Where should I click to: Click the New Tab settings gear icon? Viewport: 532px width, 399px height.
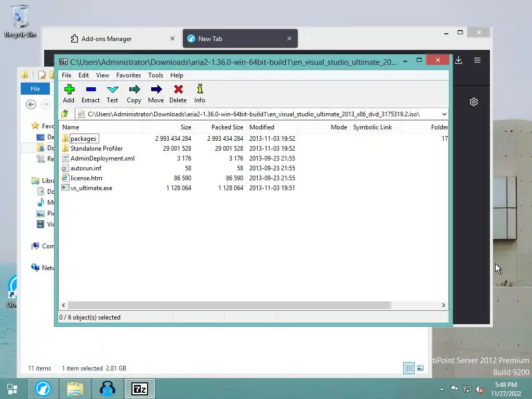tap(474, 102)
